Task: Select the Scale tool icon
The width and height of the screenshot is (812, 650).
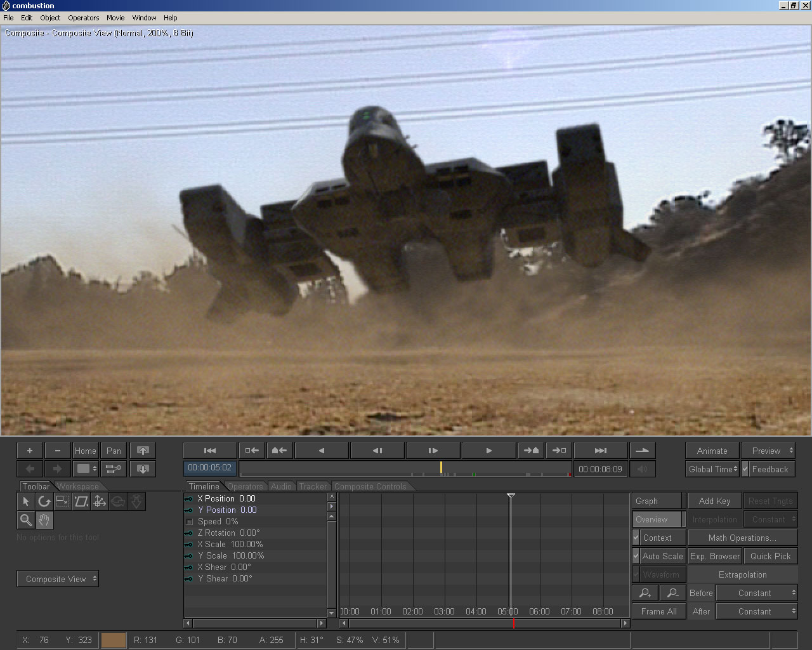Action: [x=63, y=501]
